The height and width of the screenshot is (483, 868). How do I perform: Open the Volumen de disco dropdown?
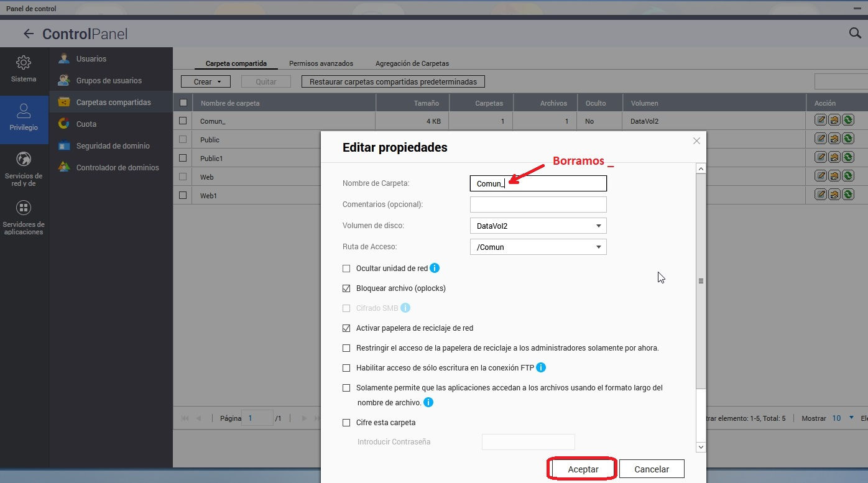538,226
